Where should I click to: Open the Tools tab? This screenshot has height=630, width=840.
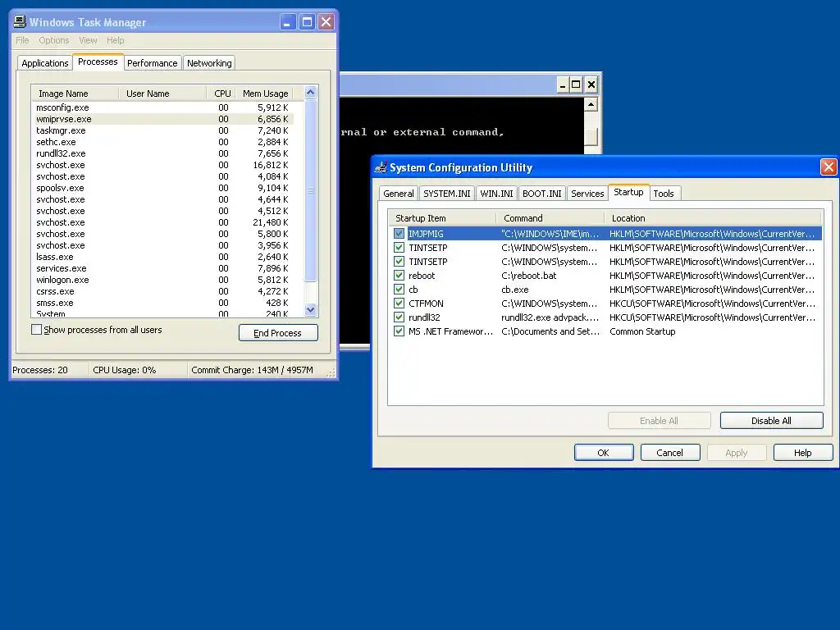(x=664, y=194)
